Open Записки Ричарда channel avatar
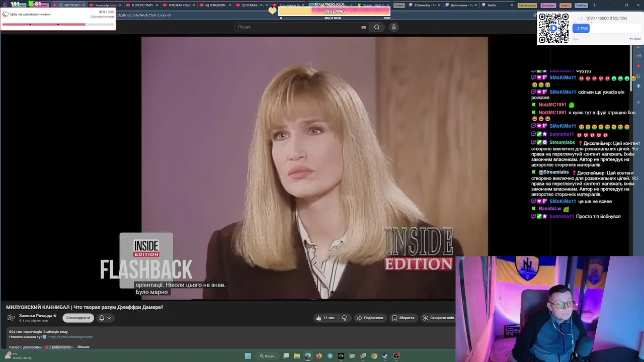This screenshot has width=644, height=362. 11,318
